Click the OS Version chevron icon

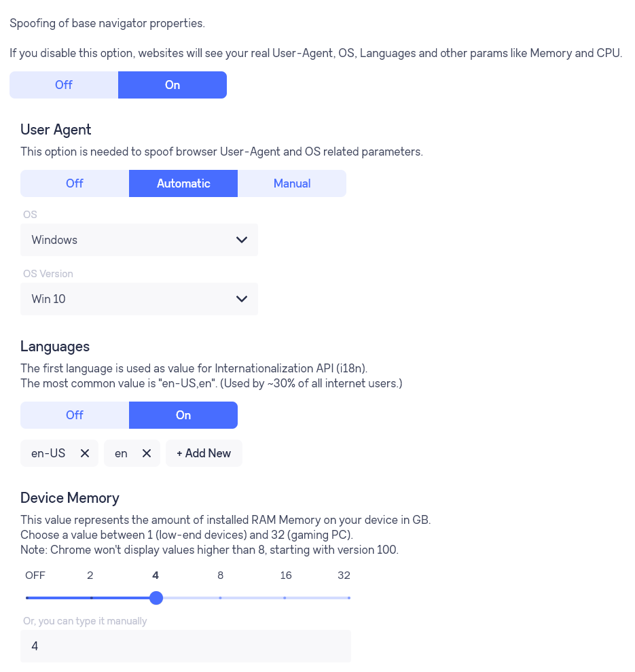coord(242,299)
